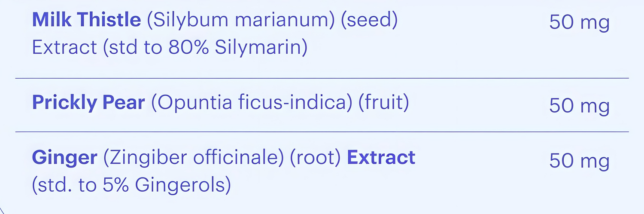
Task: Click the word Extract under Milk Thistle
Action: pos(64,47)
